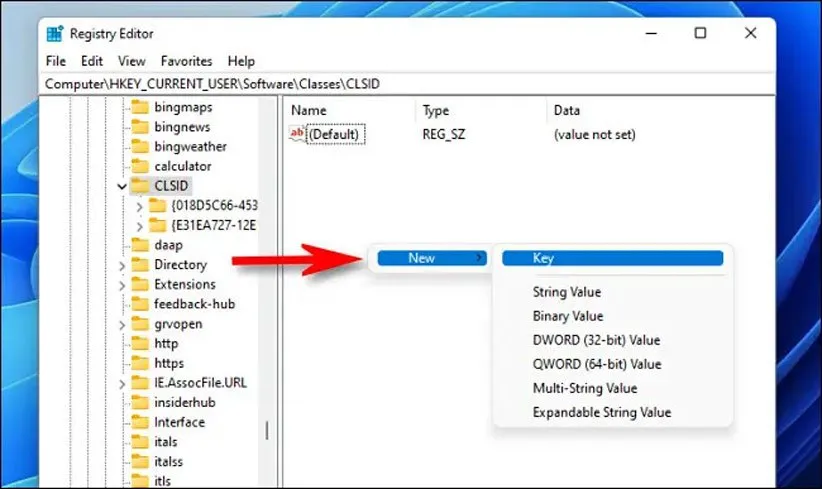Click the REG_SZ type cell
This screenshot has height=489, width=822.
click(x=444, y=134)
